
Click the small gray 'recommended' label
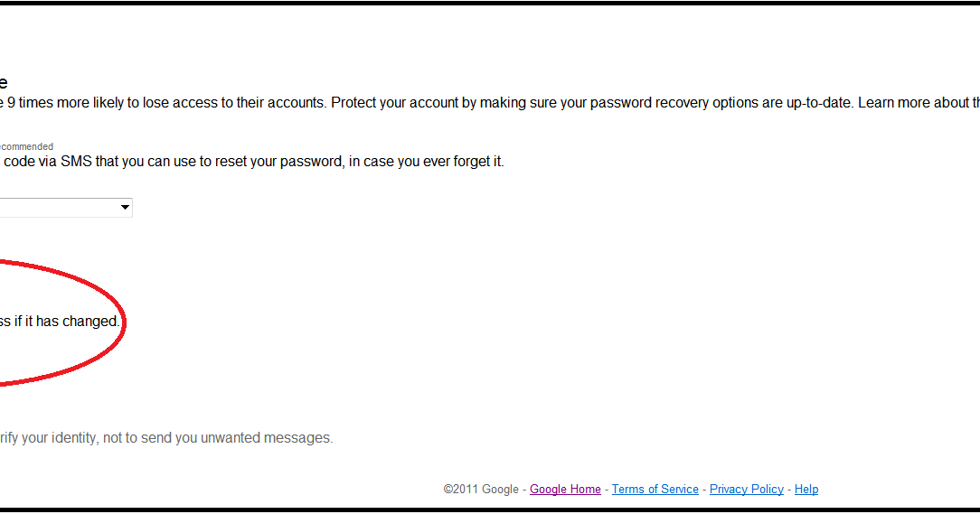pos(27,146)
